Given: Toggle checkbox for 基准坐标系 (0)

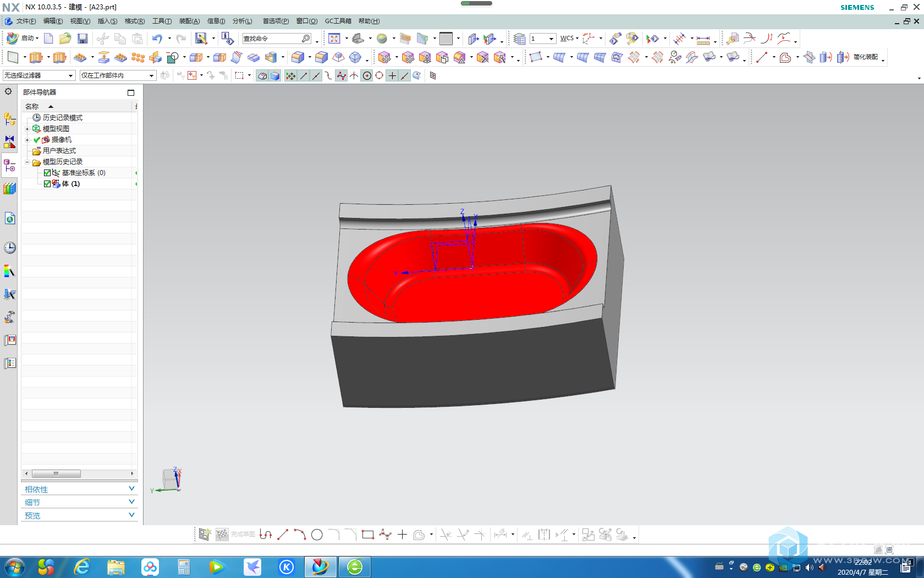Looking at the screenshot, I should pyautogui.click(x=47, y=173).
